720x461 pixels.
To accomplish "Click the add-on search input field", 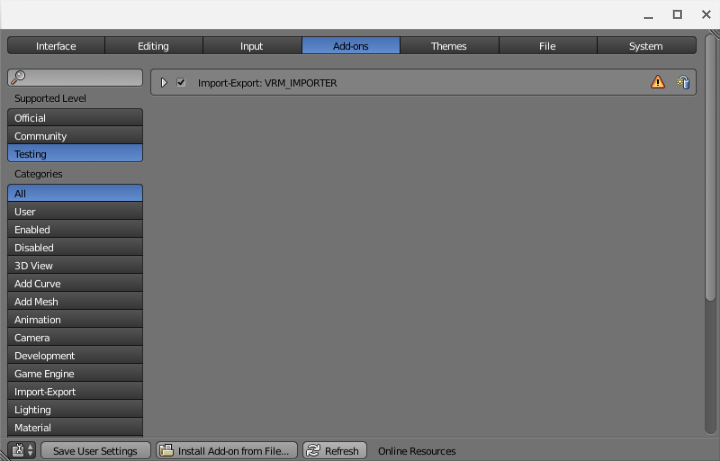I will pos(75,77).
